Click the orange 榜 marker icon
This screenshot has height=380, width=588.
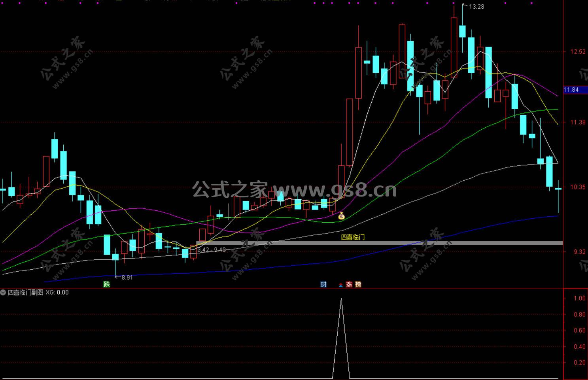coord(358,284)
